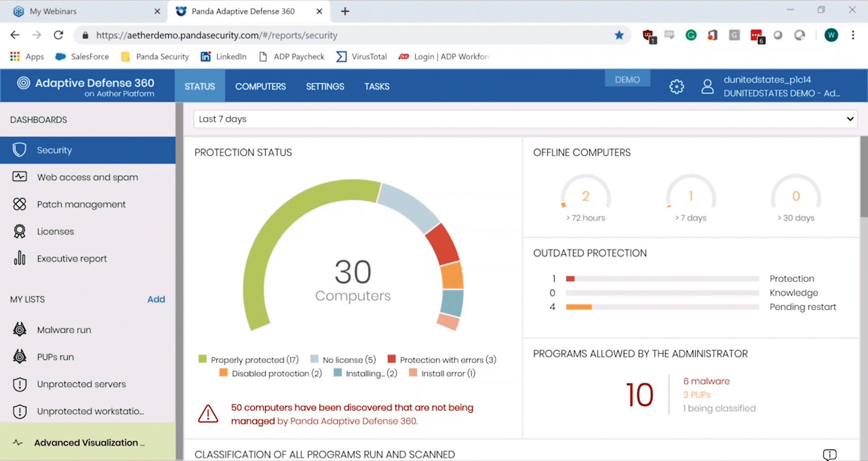This screenshot has height=461, width=868.
Task: Open VirusTotal bookmark
Action: 362,56
